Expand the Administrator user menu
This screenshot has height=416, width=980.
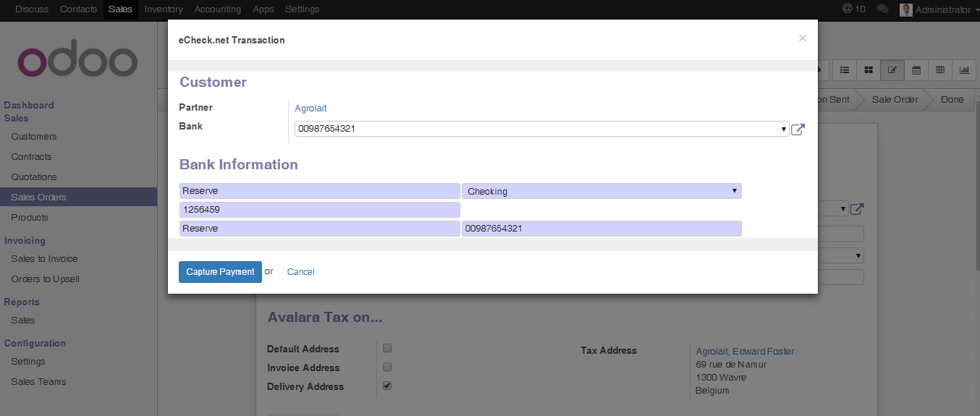943,9
